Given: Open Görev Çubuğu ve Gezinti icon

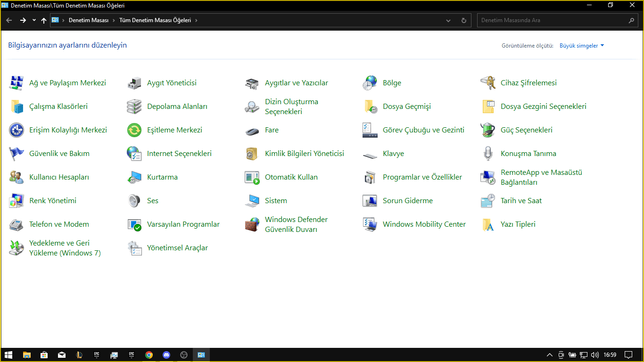Looking at the screenshot, I should pyautogui.click(x=370, y=130).
